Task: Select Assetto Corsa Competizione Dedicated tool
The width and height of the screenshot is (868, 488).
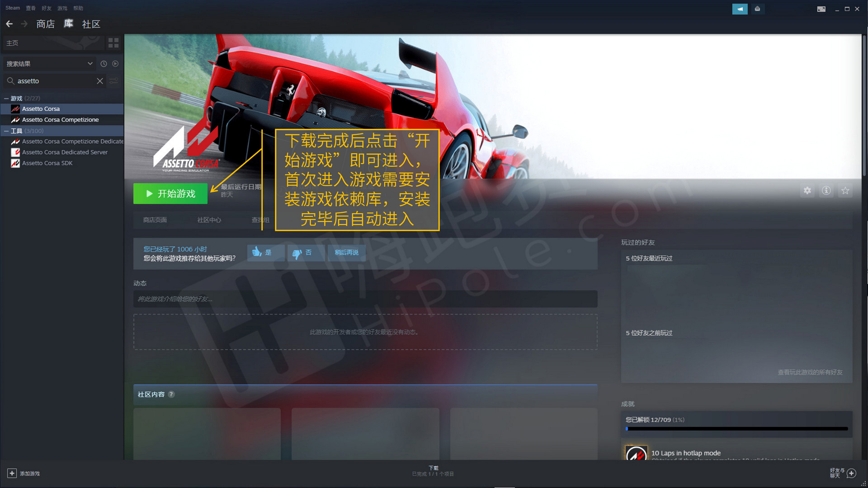Action: 62,141
